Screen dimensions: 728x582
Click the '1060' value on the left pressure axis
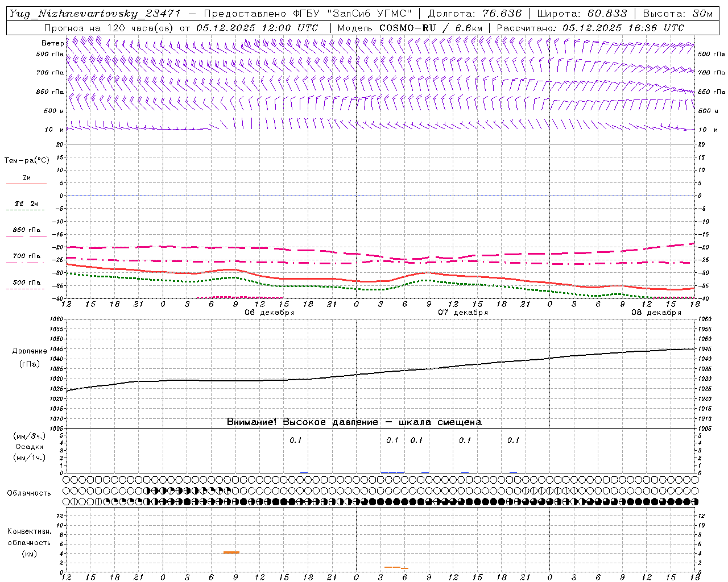click(x=57, y=319)
